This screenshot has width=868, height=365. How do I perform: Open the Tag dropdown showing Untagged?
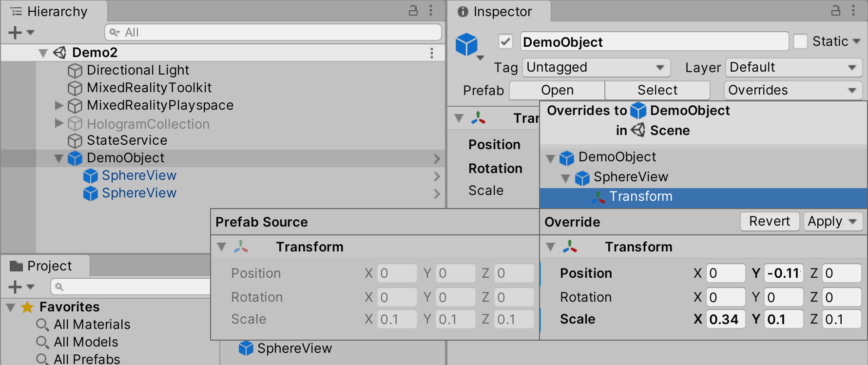[x=596, y=68]
